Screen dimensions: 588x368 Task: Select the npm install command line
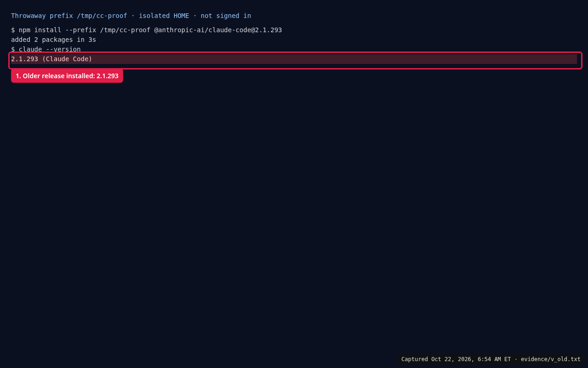(147, 30)
